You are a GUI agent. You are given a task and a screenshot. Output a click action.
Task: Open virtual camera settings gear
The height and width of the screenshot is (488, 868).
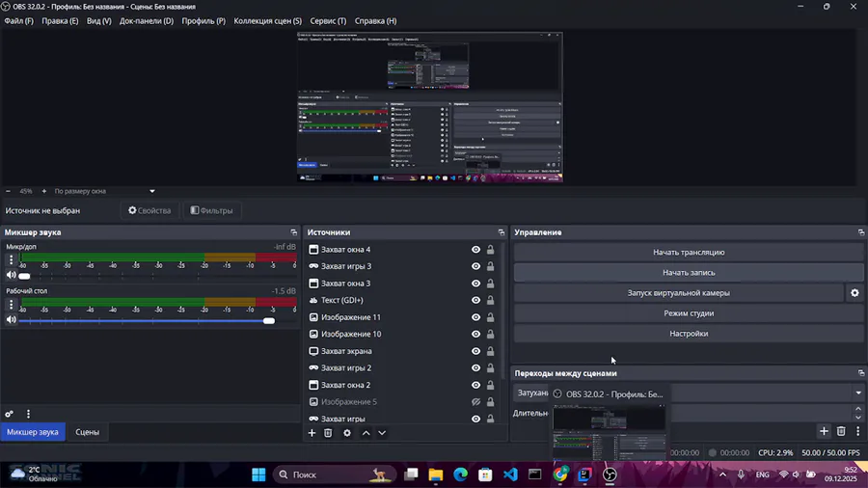tap(854, 293)
